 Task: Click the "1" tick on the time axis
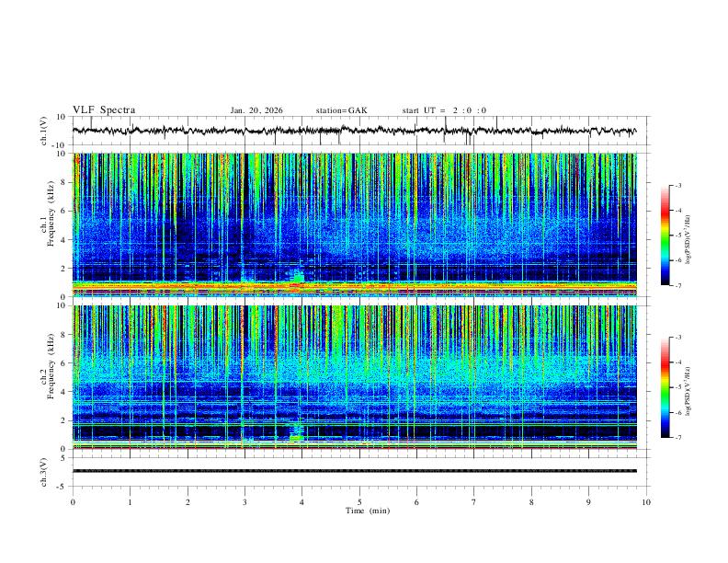click(130, 502)
